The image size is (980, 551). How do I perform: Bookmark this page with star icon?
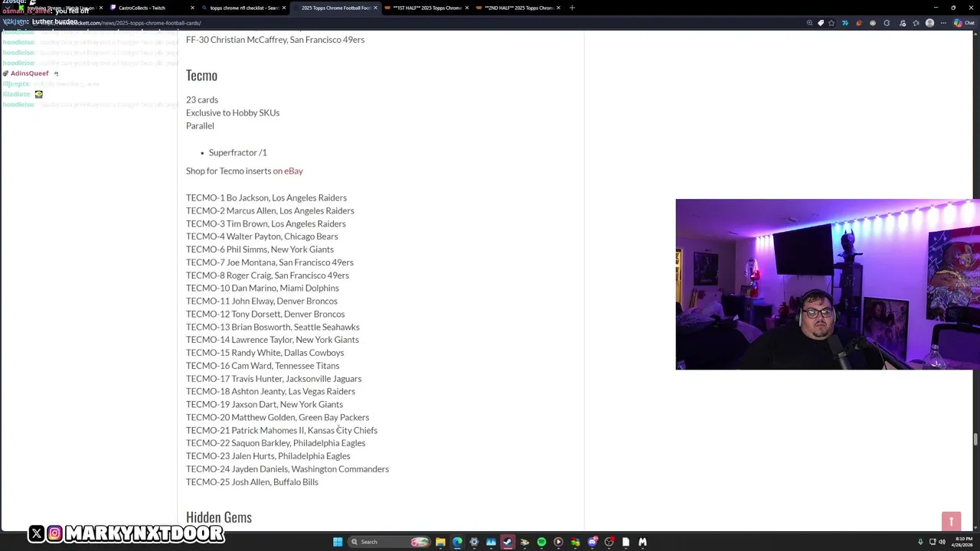[x=831, y=23]
